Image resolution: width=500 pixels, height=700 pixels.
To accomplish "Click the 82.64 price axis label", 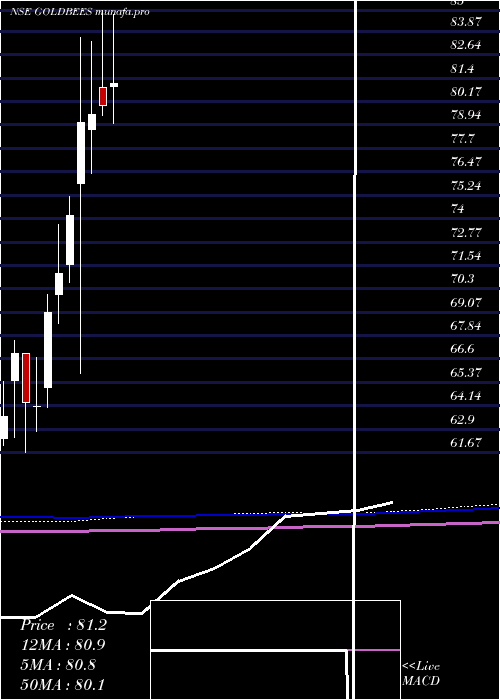I will (466, 45).
